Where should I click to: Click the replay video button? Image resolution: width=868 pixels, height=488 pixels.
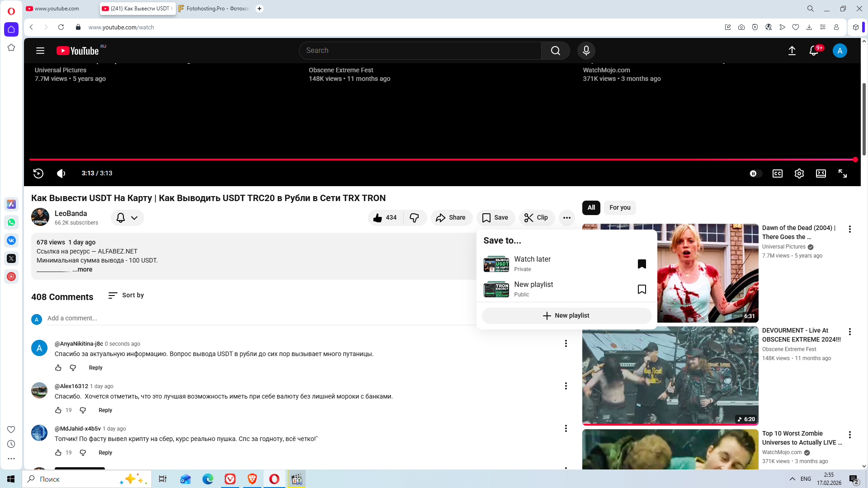pyautogui.click(x=38, y=174)
